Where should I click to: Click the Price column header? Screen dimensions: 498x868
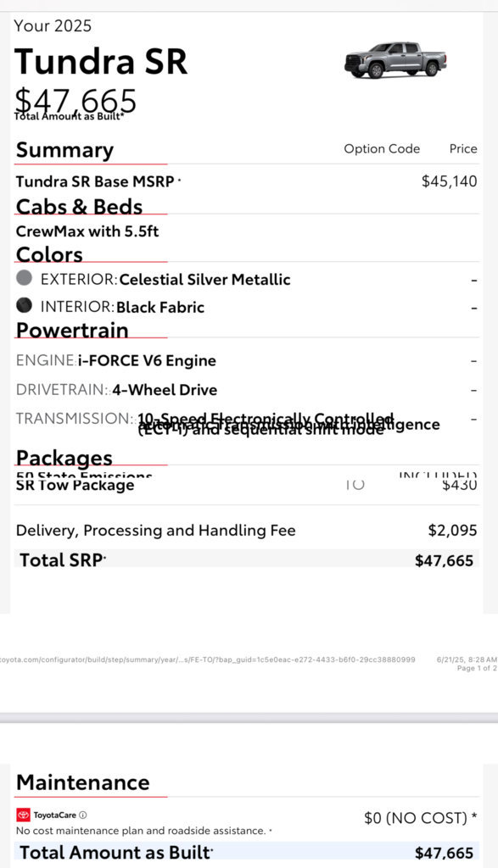pyautogui.click(x=463, y=149)
